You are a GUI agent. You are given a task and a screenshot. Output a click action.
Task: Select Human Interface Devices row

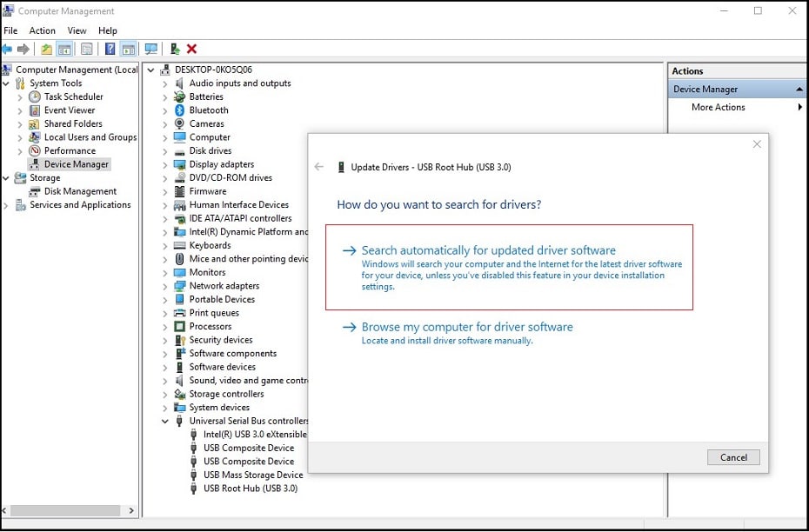tap(239, 204)
